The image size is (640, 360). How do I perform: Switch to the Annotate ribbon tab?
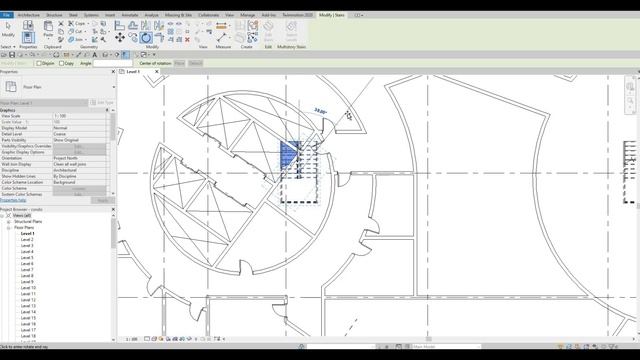click(x=130, y=15)
